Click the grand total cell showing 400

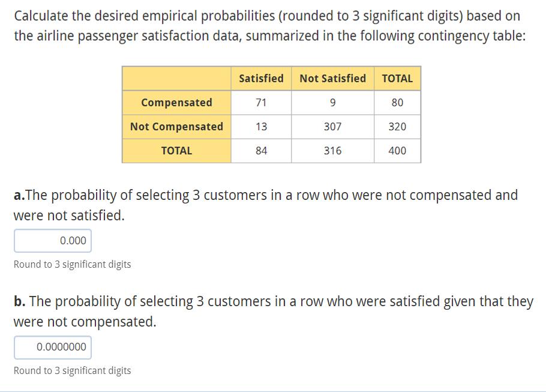pos(397,151)
